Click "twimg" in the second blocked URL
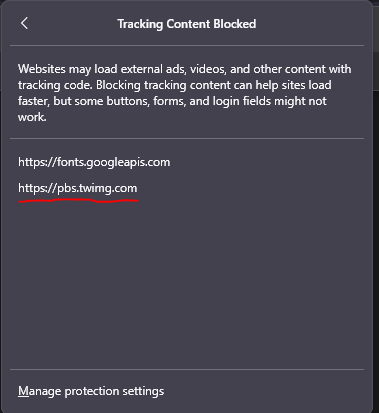Screen dimensions: 379x413 (94, 188)
